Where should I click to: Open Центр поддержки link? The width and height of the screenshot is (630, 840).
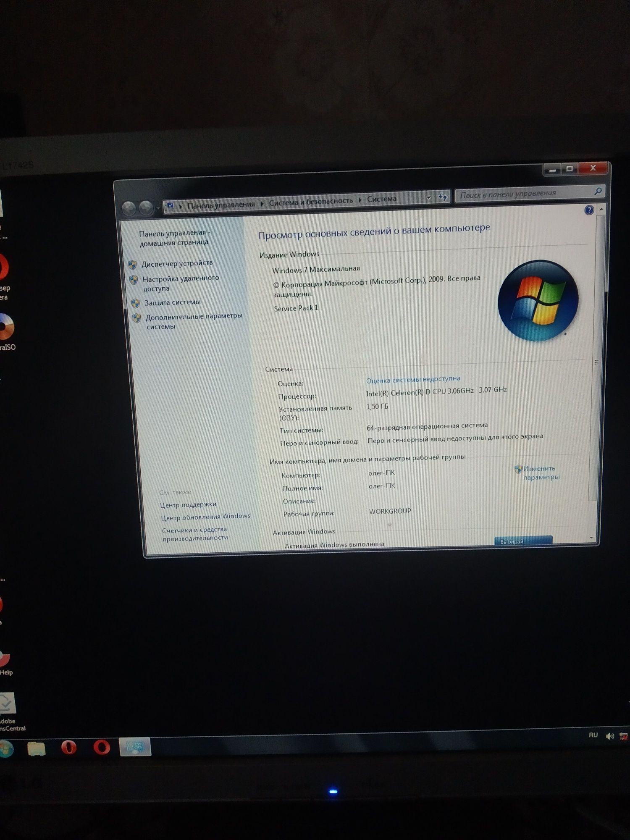(188, 505)
